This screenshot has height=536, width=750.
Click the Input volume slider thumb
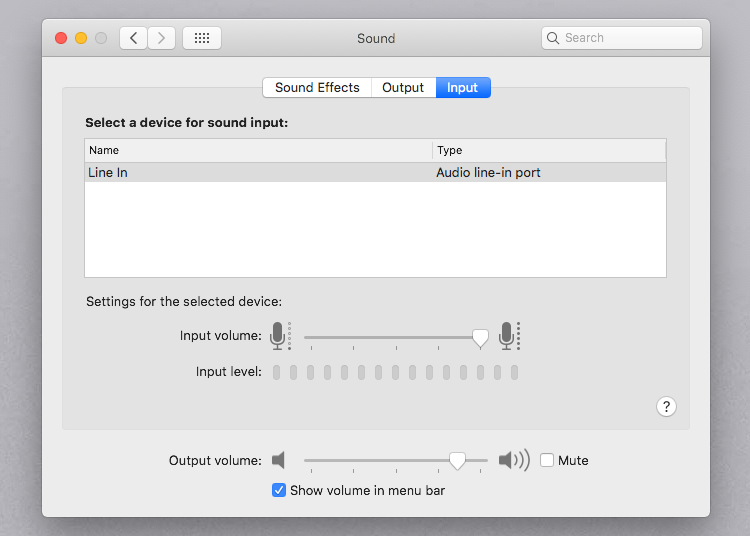(x=480, y=338)
